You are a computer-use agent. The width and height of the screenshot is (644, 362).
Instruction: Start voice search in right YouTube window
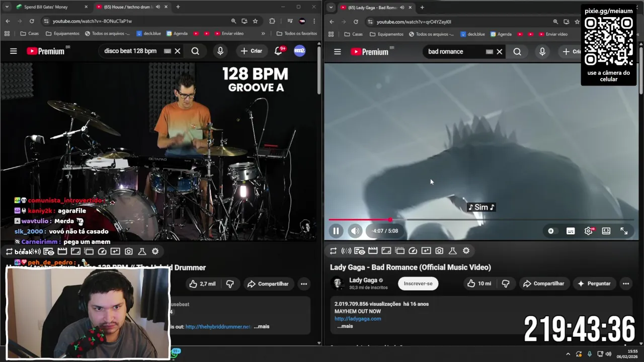pos(542,51)
